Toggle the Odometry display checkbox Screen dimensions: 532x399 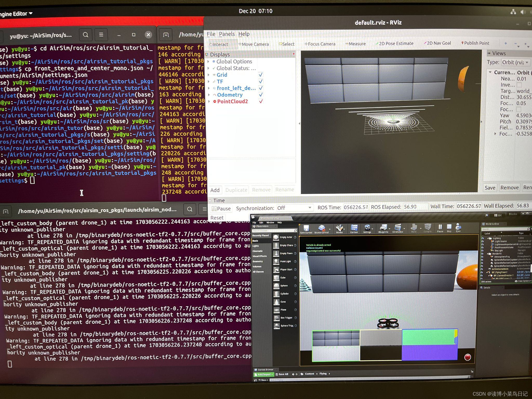(261, 95)
